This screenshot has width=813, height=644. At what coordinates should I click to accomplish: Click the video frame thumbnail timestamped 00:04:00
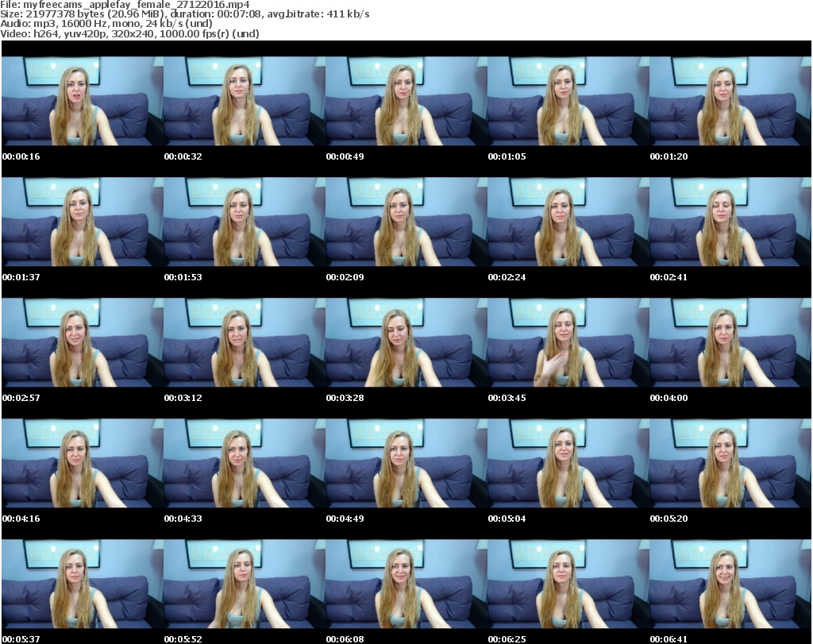(x=730, y=342)
